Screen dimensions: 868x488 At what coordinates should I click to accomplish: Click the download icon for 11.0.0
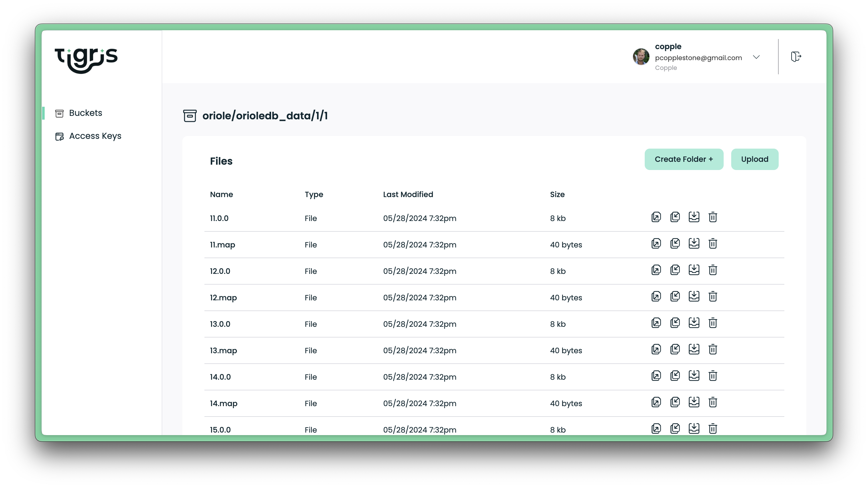(x=693, y=217)
